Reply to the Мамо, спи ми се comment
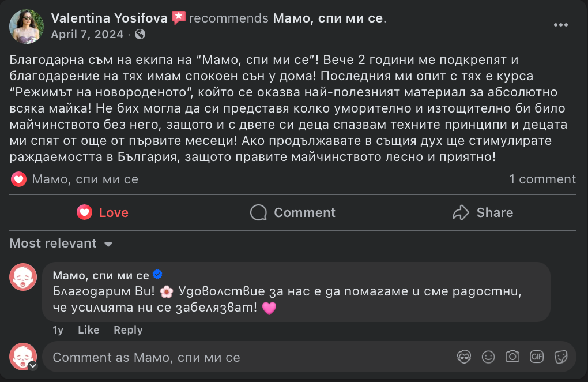The image size is (588, 382). [128, 330]
